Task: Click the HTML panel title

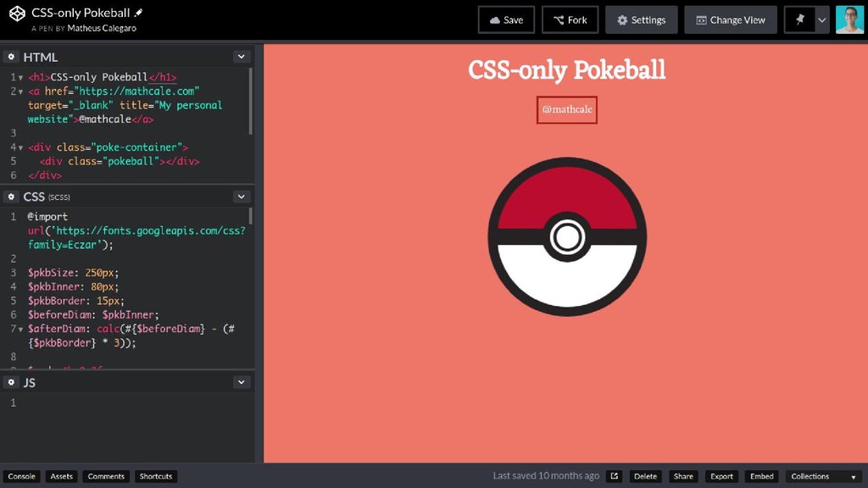Action: pyautogui.click(x=41, y=57)
